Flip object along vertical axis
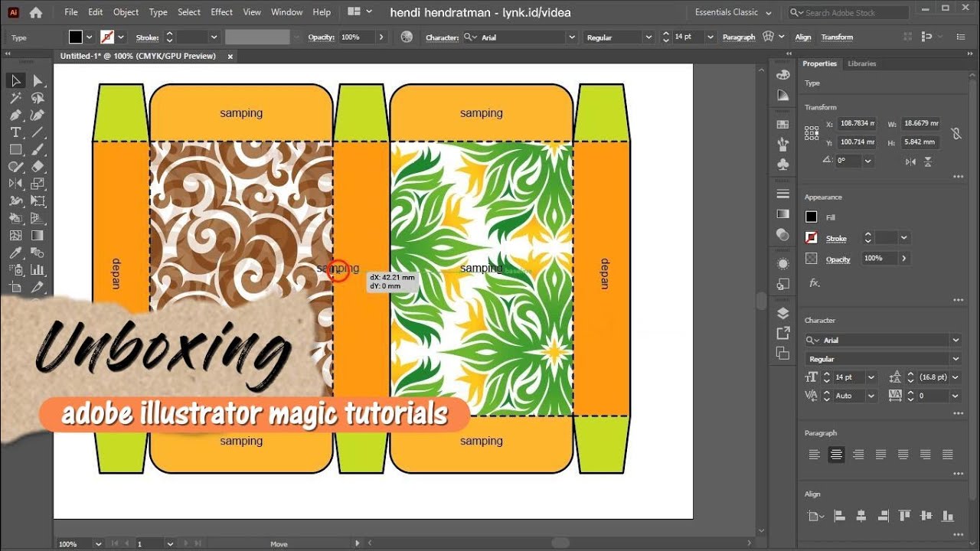The width and height of the screenshot is (980, 551). point(928,161)
